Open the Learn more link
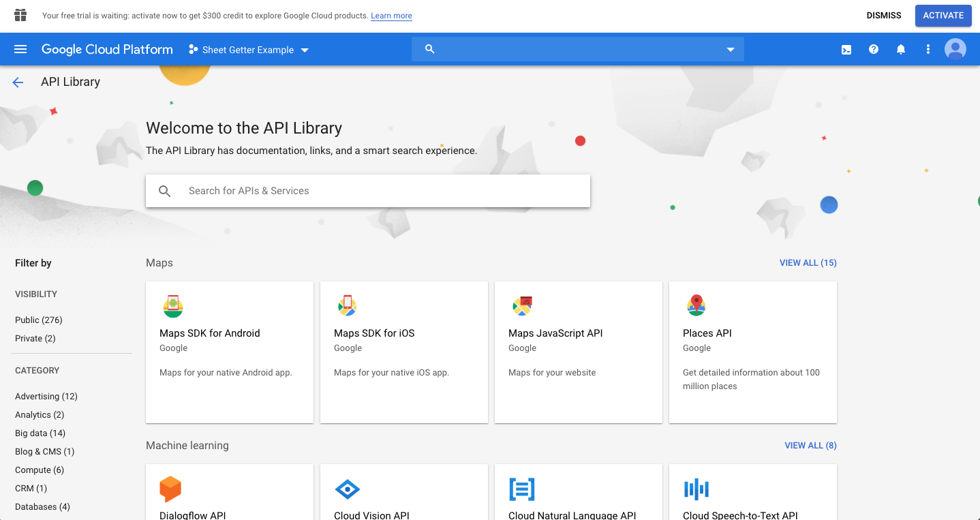980x520 pixels. [x=391, y=16]
